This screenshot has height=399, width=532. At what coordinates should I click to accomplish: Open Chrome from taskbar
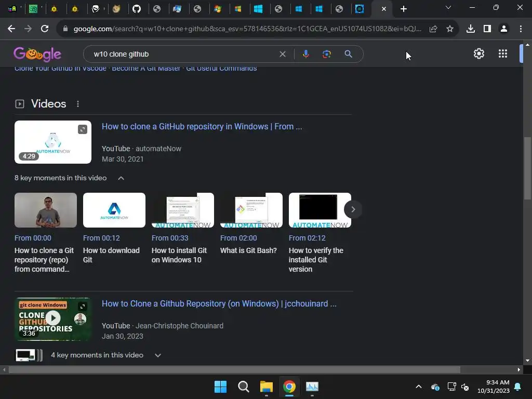coord(289,387)
